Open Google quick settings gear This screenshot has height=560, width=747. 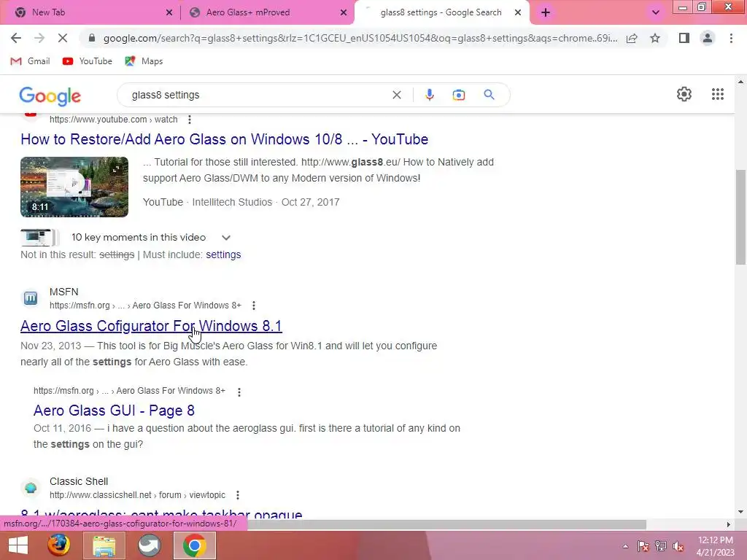click(x=684, y=94)
